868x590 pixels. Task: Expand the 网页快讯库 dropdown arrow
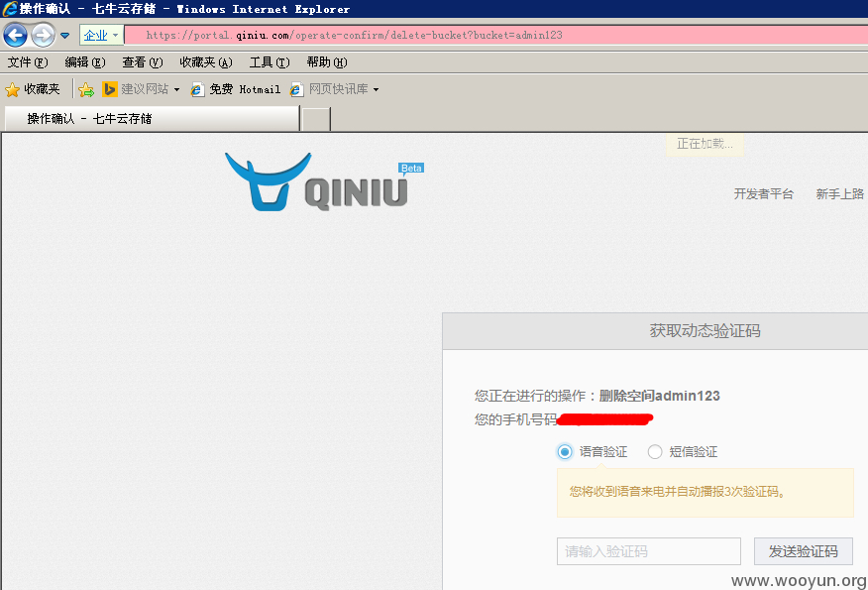pos(376,89)
